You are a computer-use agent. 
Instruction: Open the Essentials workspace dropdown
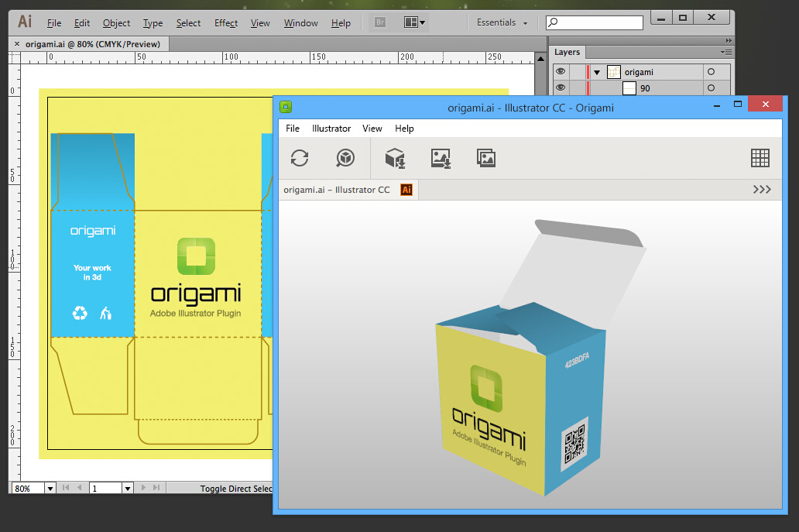pyautogui.click(x=503, y=23)
